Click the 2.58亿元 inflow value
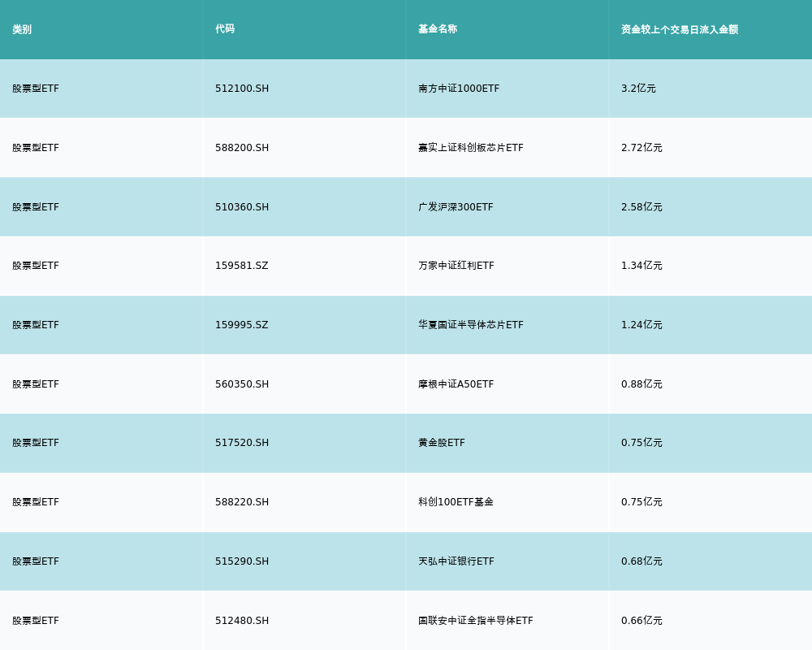 pos(641,207)
